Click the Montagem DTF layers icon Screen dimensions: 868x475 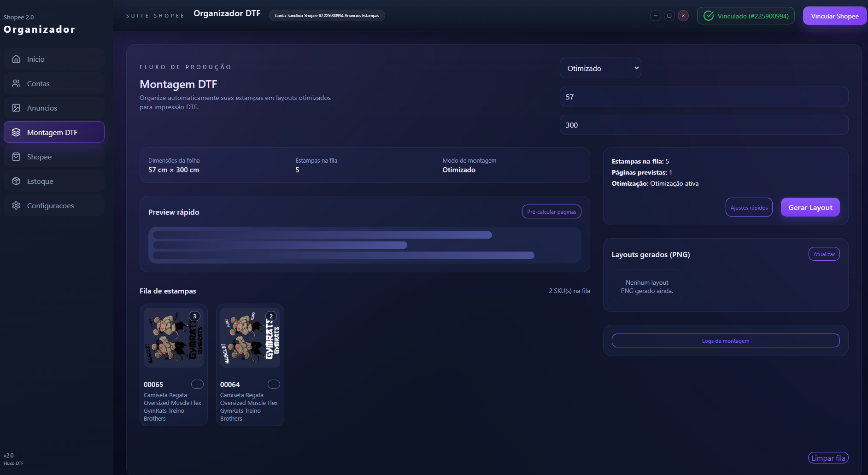coord(16,132)
